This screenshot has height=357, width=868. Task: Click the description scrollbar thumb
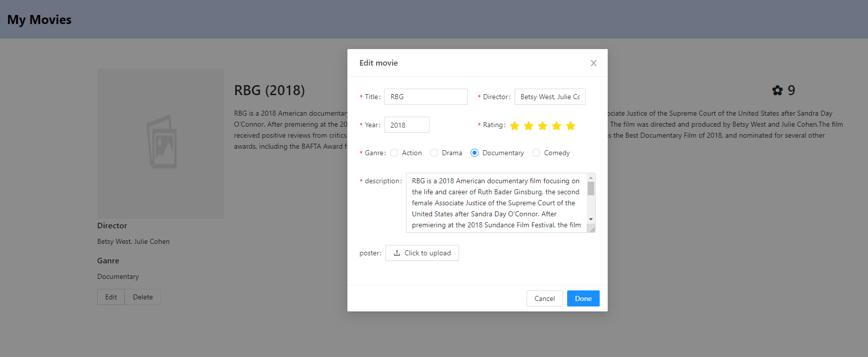click(x=591, y=189)
